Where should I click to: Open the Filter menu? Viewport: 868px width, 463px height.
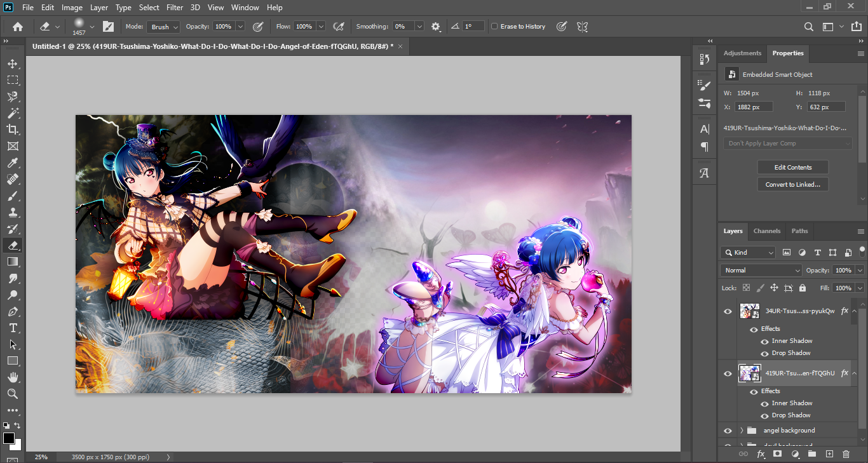[174, 8]
